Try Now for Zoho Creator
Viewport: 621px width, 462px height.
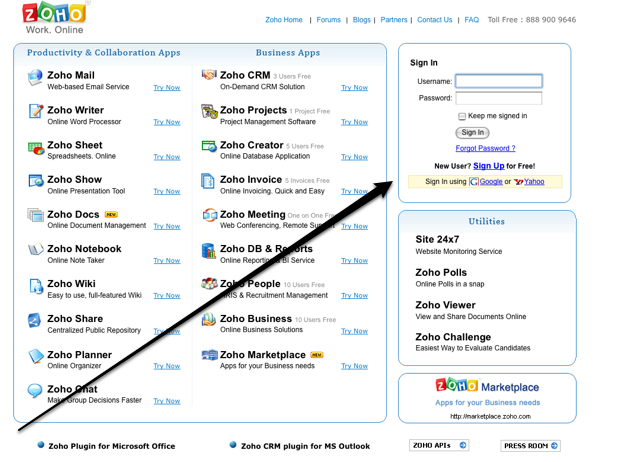click(354, 157)
